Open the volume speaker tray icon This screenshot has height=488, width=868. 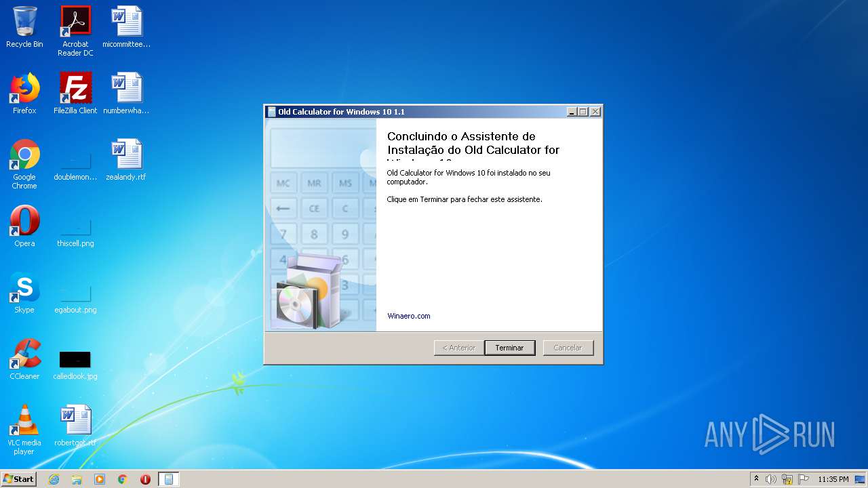pos(770,479)
